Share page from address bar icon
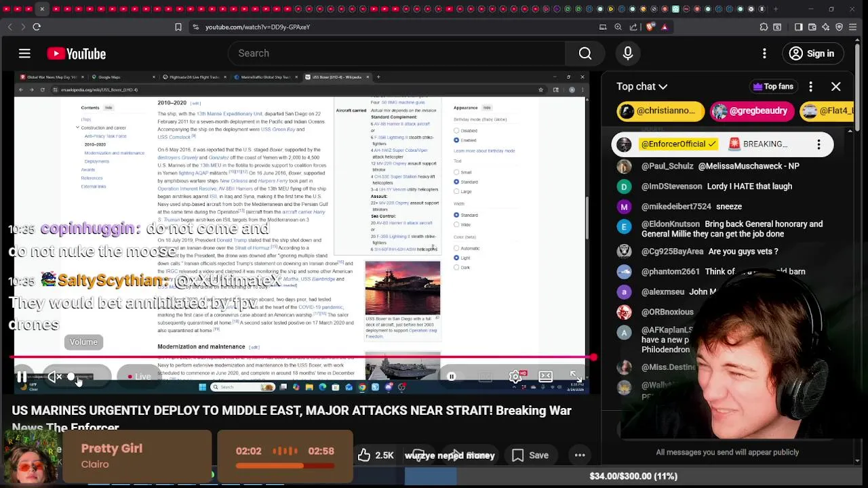 tap(633, 27)
